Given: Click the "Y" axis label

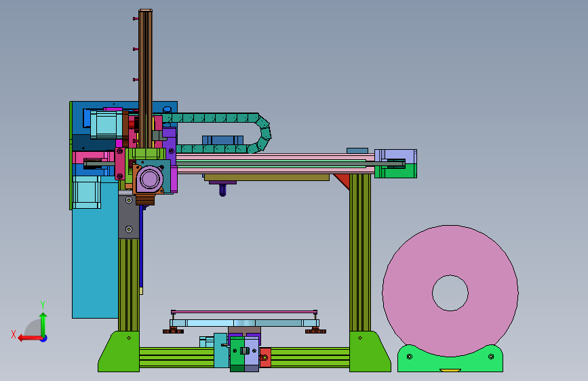Looking at the screenshot, I should pyautogui.click(x=43, y=304).
